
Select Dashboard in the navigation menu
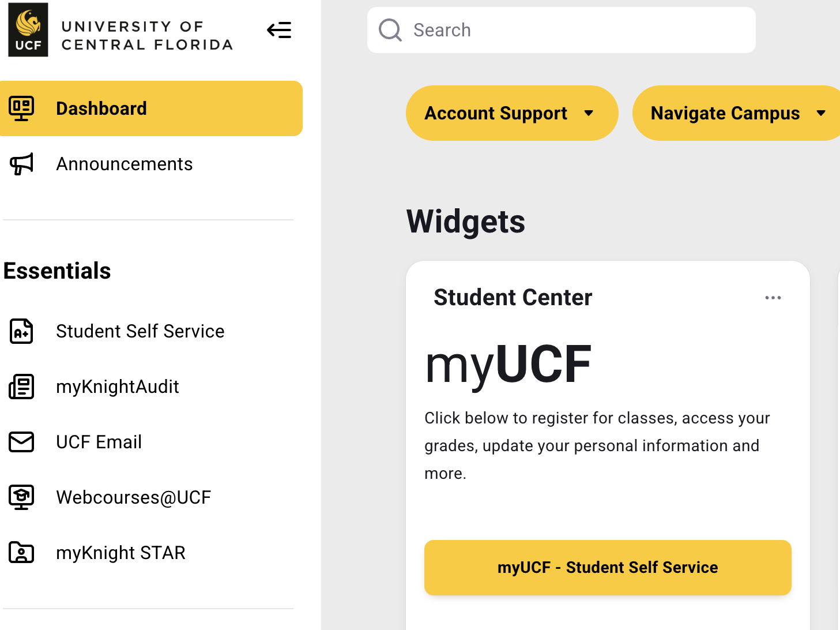[101, 108]
